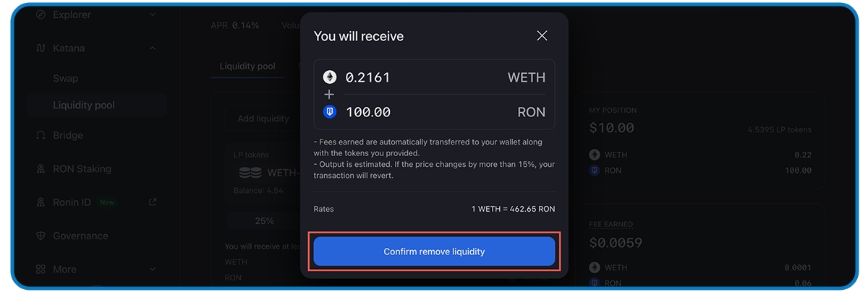
Task: Switch to the Liquidity pool tab
Action: [247, 66]
